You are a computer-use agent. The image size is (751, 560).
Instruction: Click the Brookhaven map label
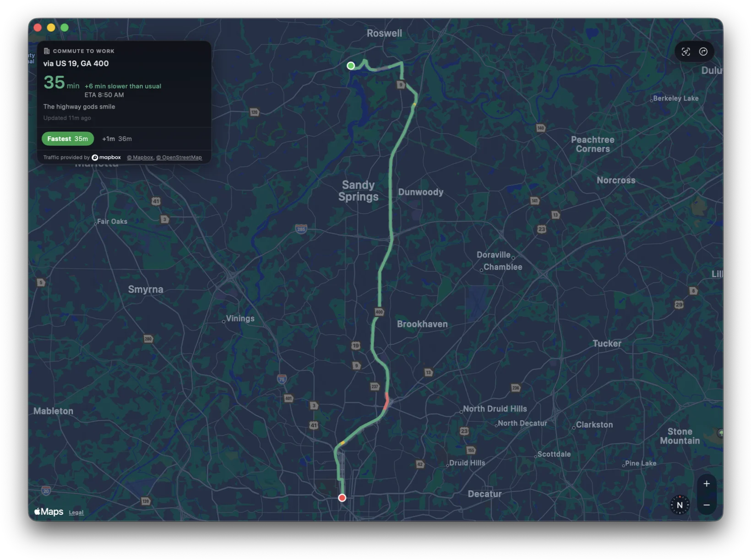pyautogui.click(x=422, y=324)
